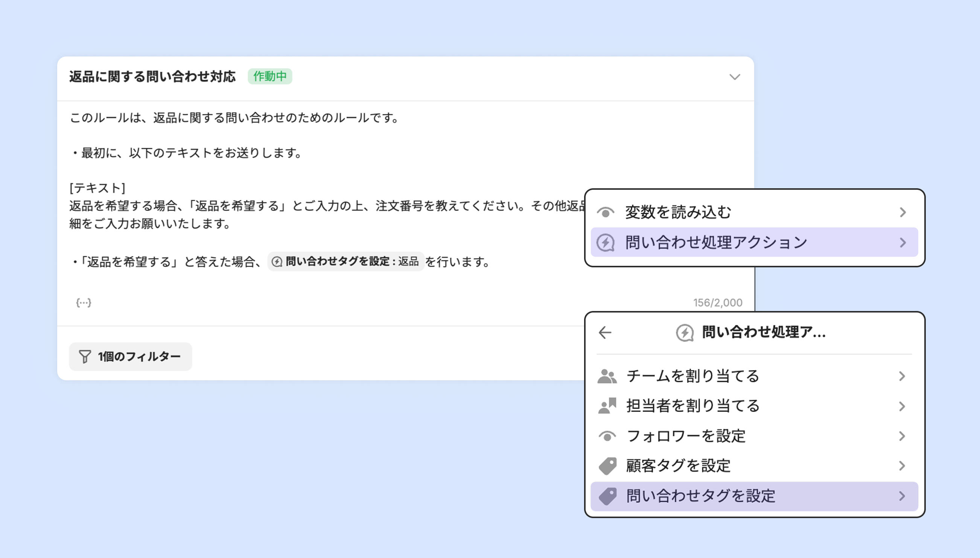The width and height of the screenshot is (980, 558).
Task: Click the lightning chat icon beside 問い合わせ処理アクション
Action: [606, 242]
